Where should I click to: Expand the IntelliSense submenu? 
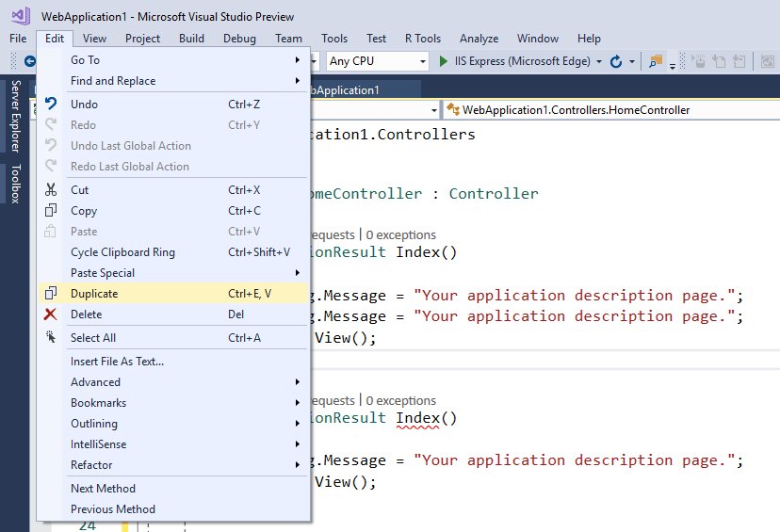point(172,444)
